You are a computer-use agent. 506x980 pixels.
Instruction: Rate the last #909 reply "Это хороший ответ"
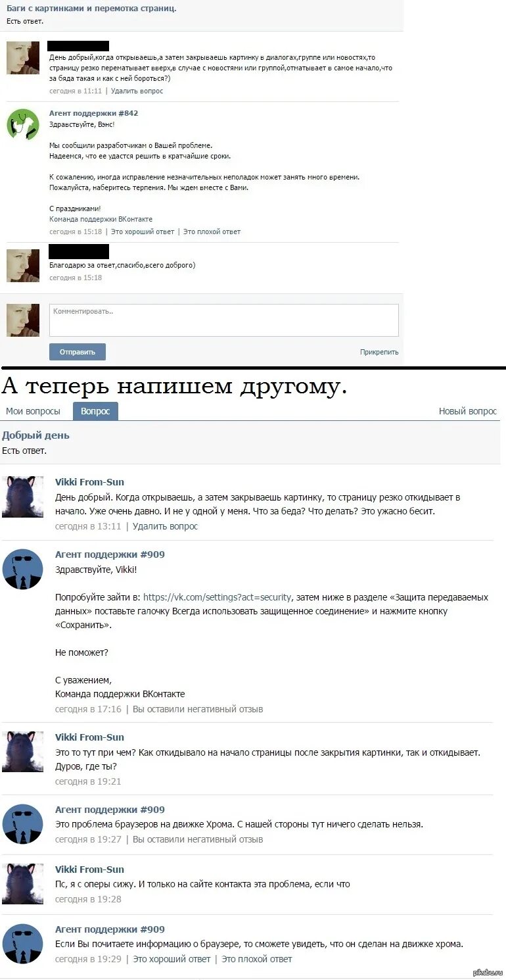172,959
